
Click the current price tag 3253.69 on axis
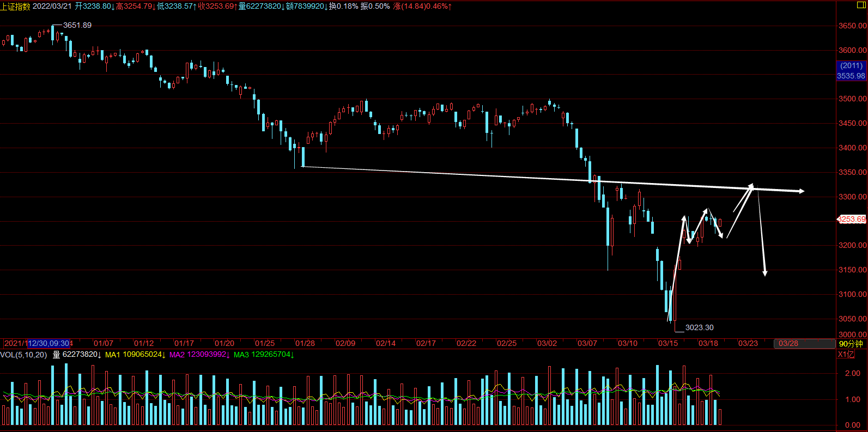852,220
